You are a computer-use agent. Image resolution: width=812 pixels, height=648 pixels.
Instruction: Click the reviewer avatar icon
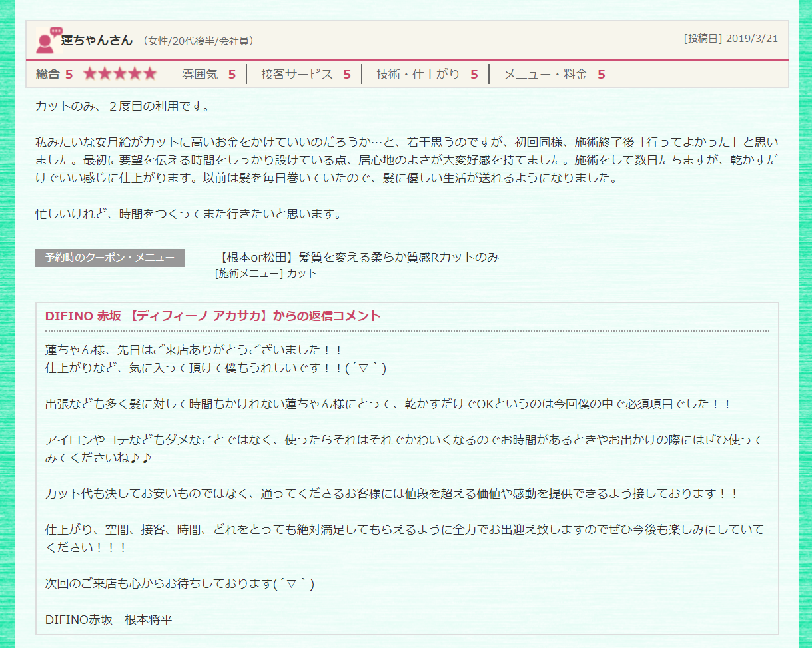(47, 40)
